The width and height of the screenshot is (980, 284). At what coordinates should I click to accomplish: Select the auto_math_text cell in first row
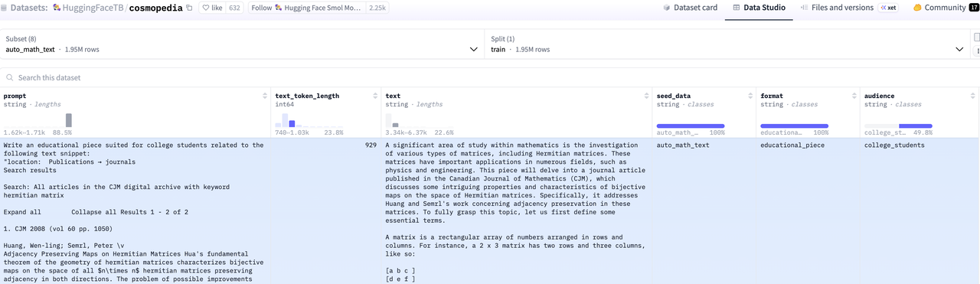coord(704,211)
